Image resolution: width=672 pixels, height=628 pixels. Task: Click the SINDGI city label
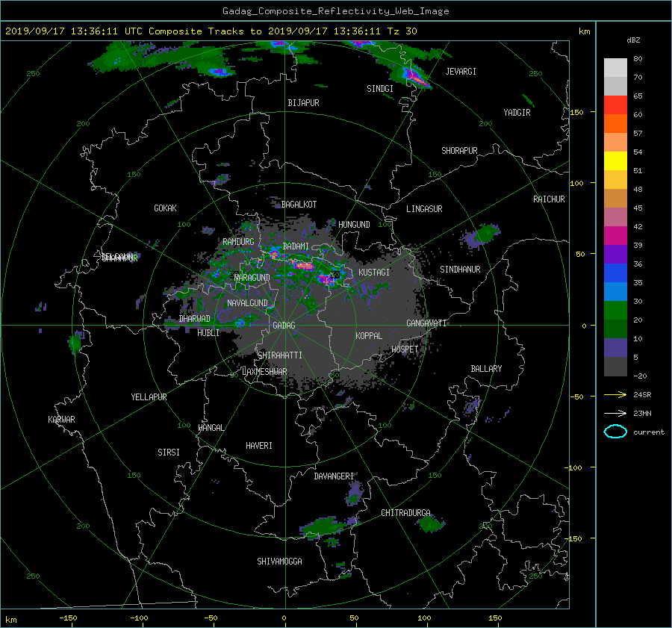[x=380, y=89]
